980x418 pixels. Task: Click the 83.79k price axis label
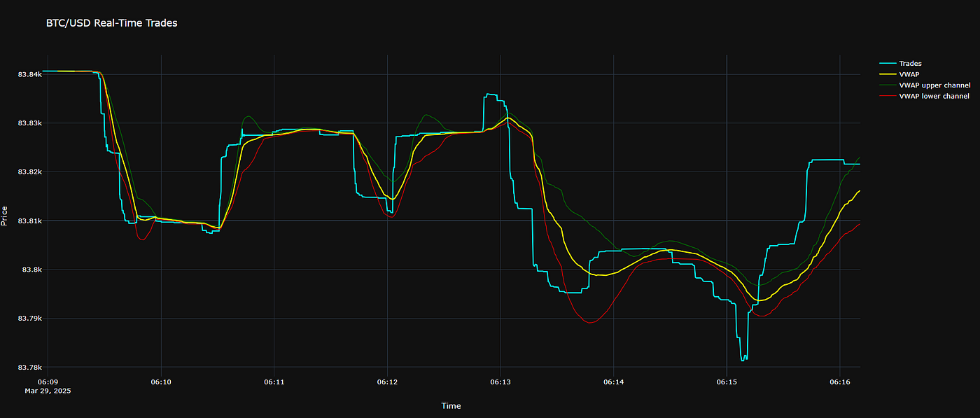30,319
